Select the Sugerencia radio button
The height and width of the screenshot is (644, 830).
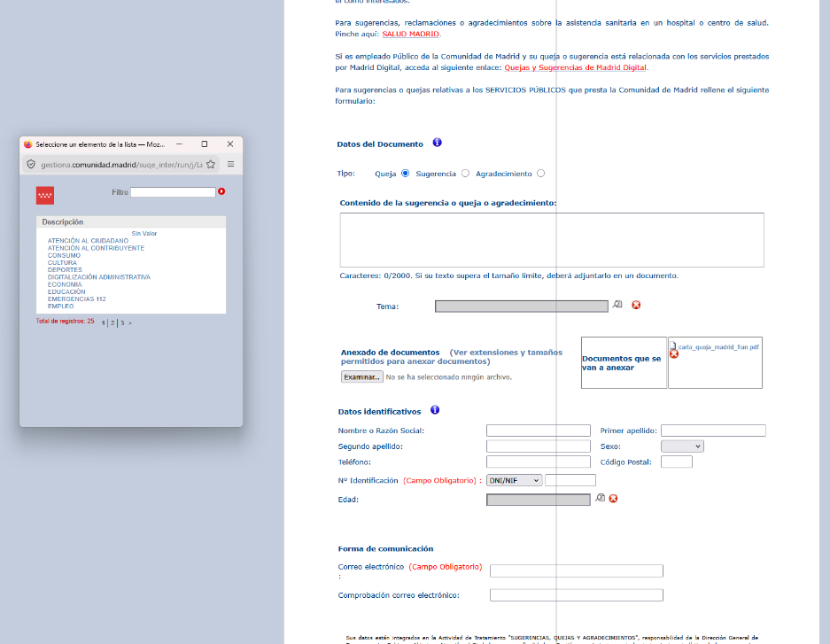(x=465, y=174)
